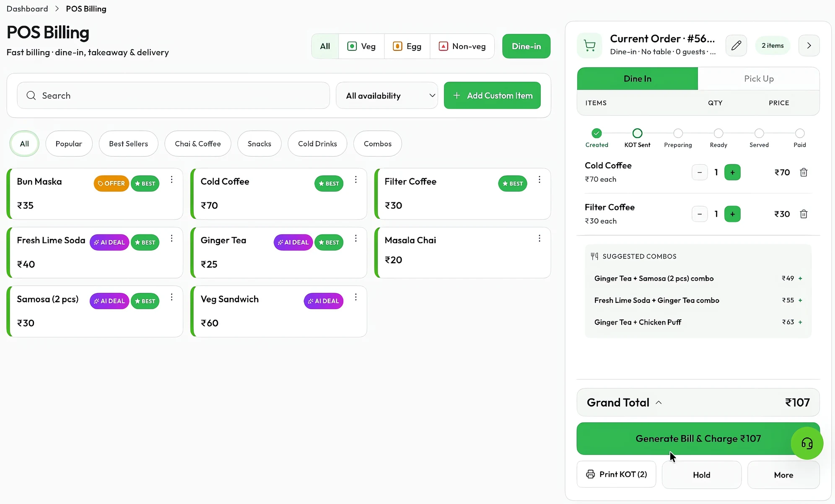This screenshot has width=835, height=504.
Task: Open Bun Maska three-dot options menu
Action: click(171, 180)
